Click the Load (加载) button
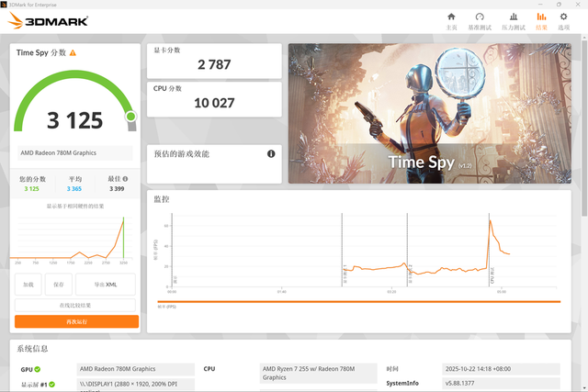Image resolution: width=588 pixels, height=392 pixels. (28, 285)
